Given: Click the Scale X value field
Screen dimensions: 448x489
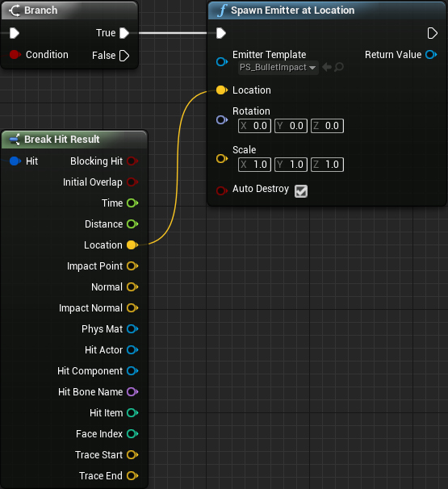Looking at the screenshot, I should coord(254,165).
